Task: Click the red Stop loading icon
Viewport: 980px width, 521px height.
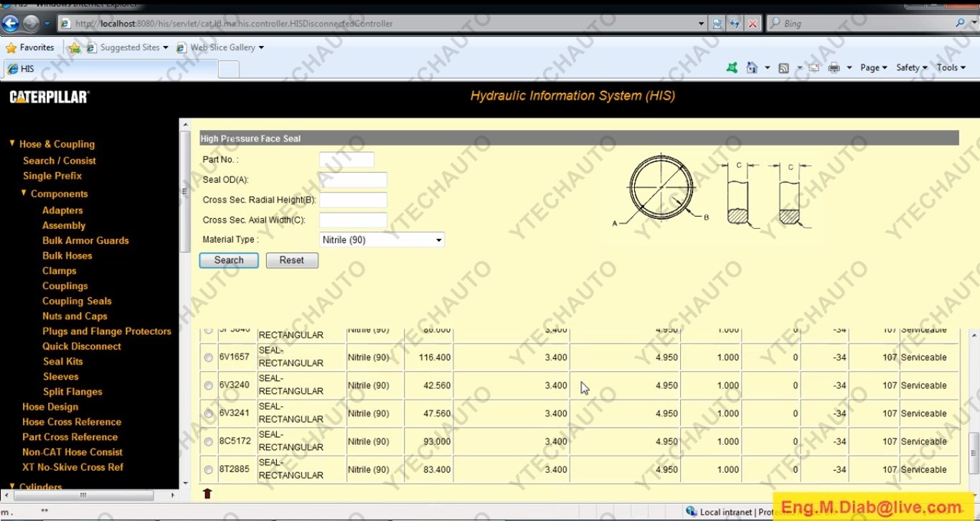Action: pyautogui.click(x=753, y=24)
